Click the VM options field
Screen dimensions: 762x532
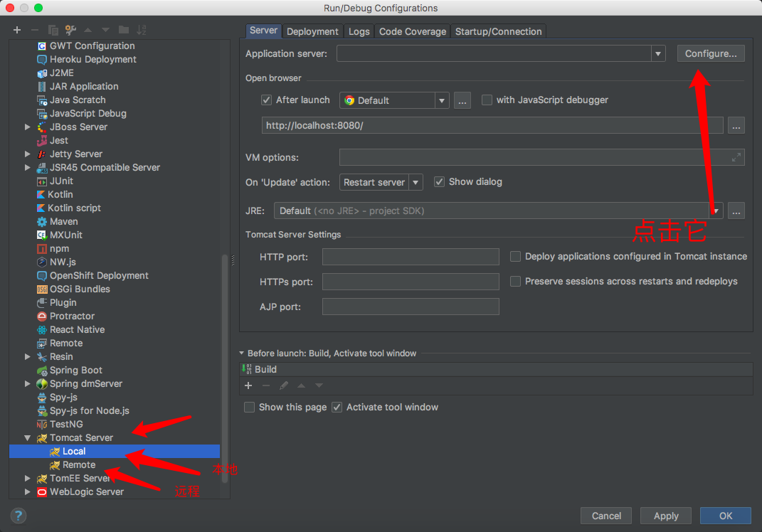[542, 157]
